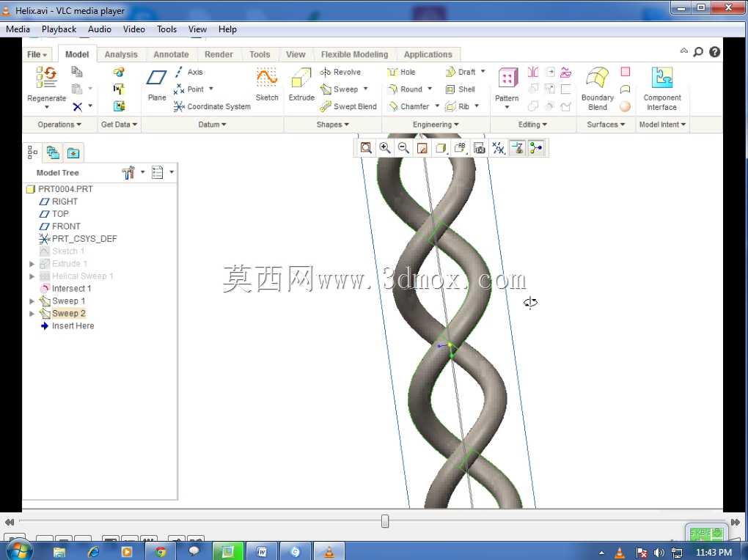Open the view manager icon
The height and width of the screenshot is (560, 748).
(480, 148)
